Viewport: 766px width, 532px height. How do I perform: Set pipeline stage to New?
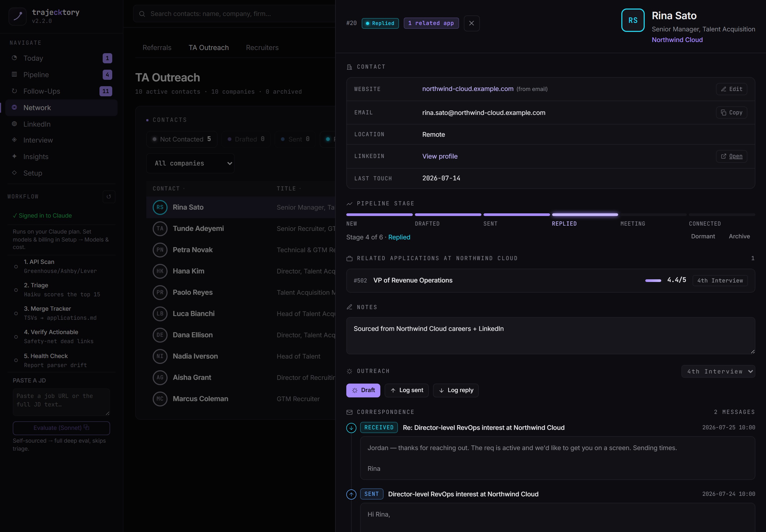point(379,220)
